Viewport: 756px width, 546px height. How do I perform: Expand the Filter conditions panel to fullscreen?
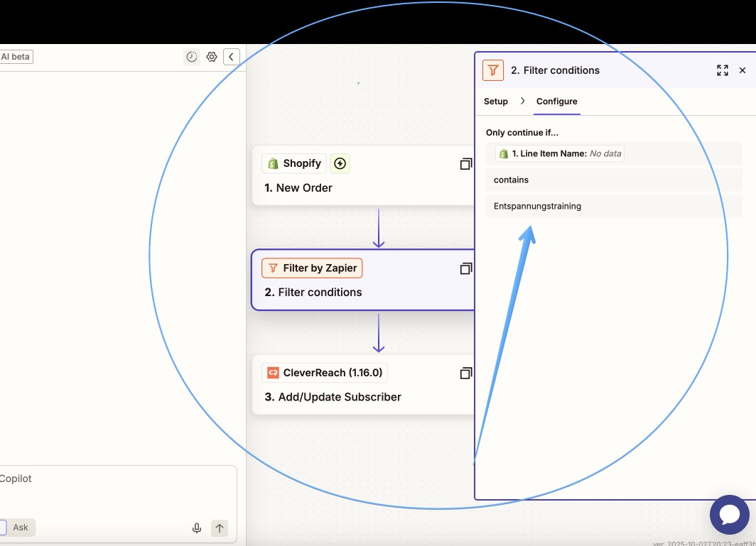coord(722,70)
